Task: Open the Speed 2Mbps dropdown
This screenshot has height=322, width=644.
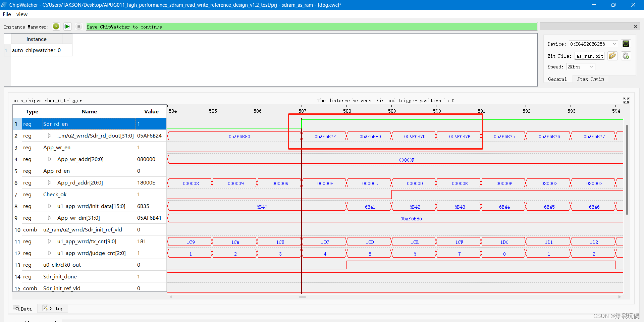Action: (x=581, y=67)
